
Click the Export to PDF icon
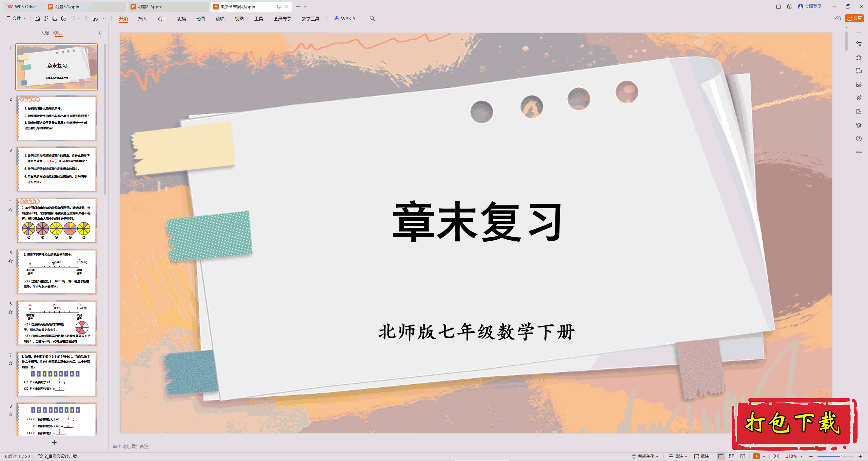[46, 18]
